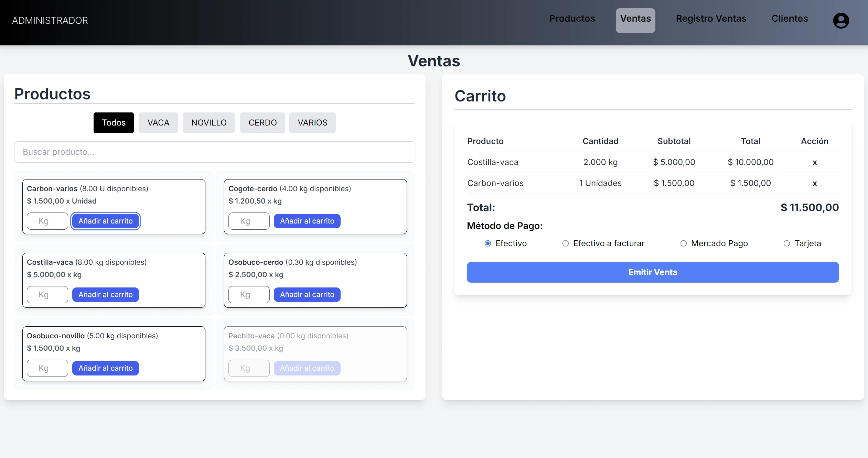Remove Costilla-vaca from the cart
Screen dimensions: 868x458
pos(814,162)
